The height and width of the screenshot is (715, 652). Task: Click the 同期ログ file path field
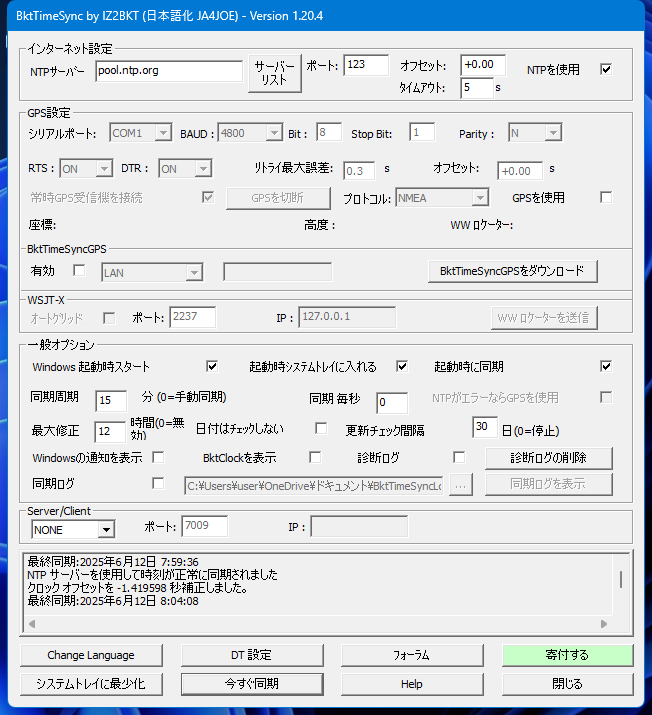[x=314, y=486]
